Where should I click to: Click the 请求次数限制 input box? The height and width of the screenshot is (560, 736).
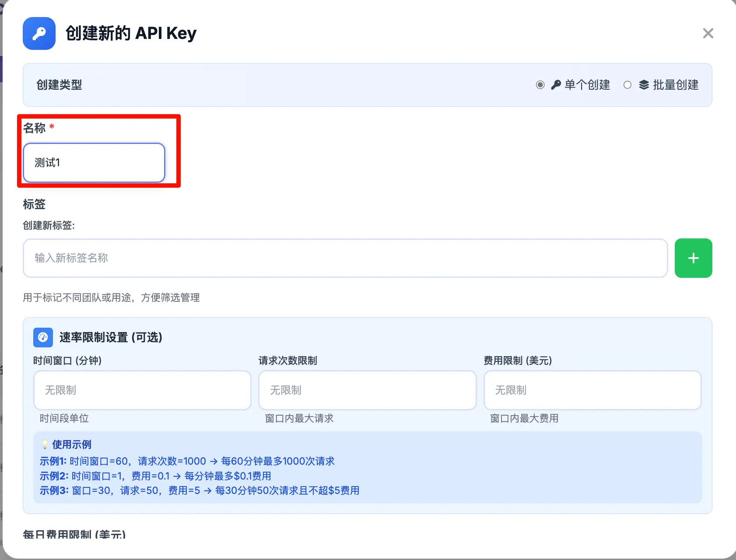click(367, 390)
